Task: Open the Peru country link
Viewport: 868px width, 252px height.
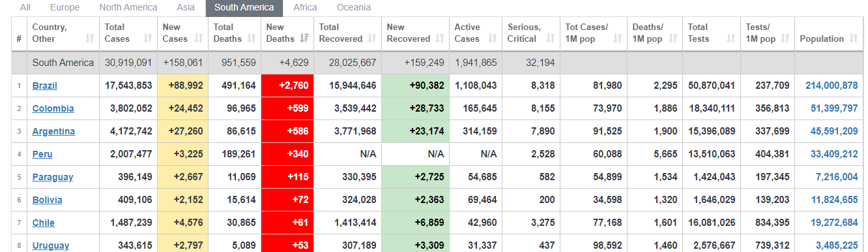Action: 42,154
